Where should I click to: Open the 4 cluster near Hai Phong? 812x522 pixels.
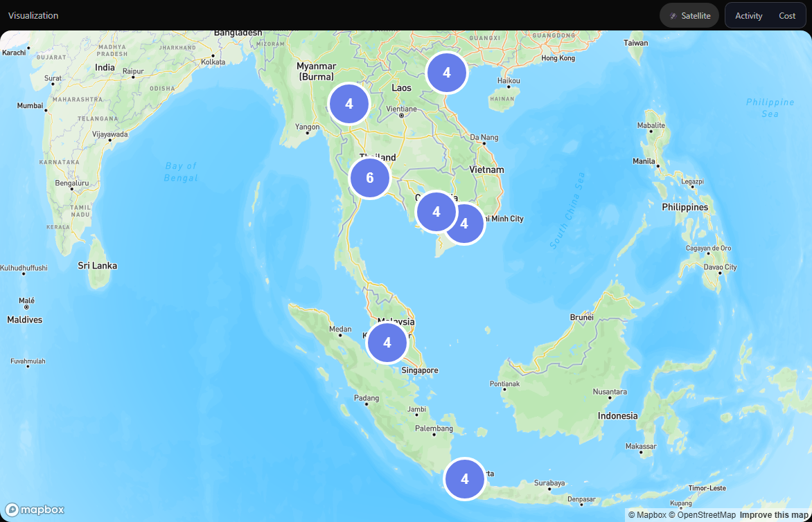(x=447, y=73)
